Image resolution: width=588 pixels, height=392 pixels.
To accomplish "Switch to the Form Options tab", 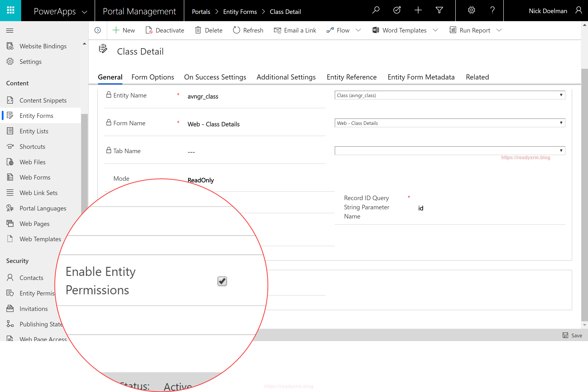I will pos(153,77).
